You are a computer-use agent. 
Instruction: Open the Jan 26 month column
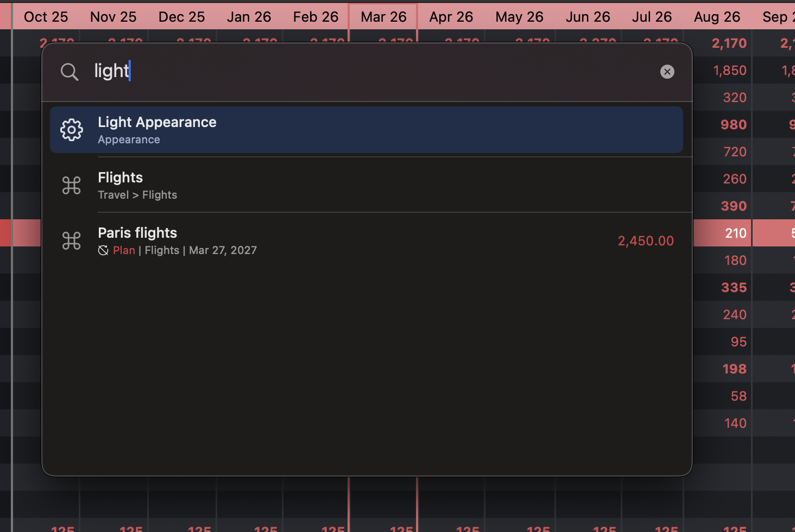click(x=249, y=17)
